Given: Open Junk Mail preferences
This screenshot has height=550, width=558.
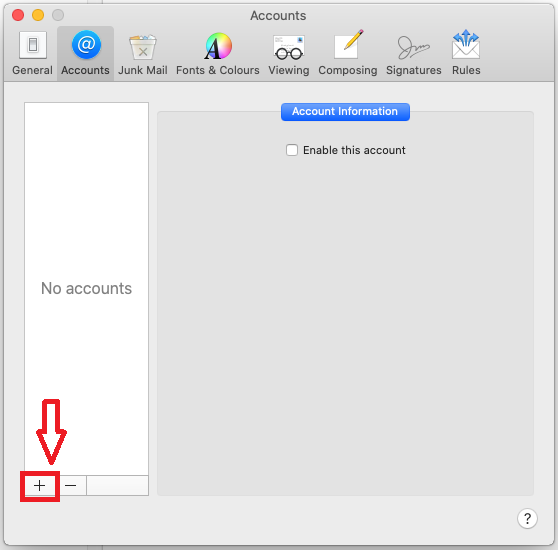Looking at the screenshot, I should point(142,53).
